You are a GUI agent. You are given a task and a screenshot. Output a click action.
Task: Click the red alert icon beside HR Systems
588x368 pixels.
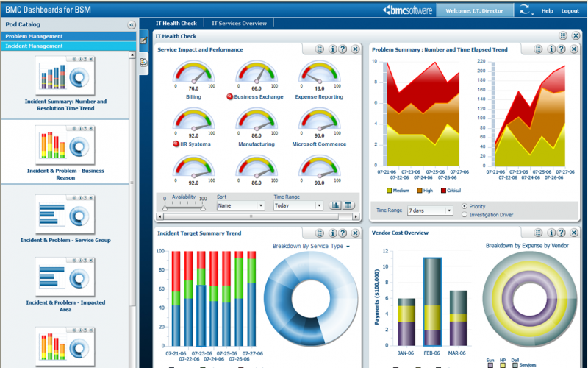pyautogui.click(x=176, y=144)
